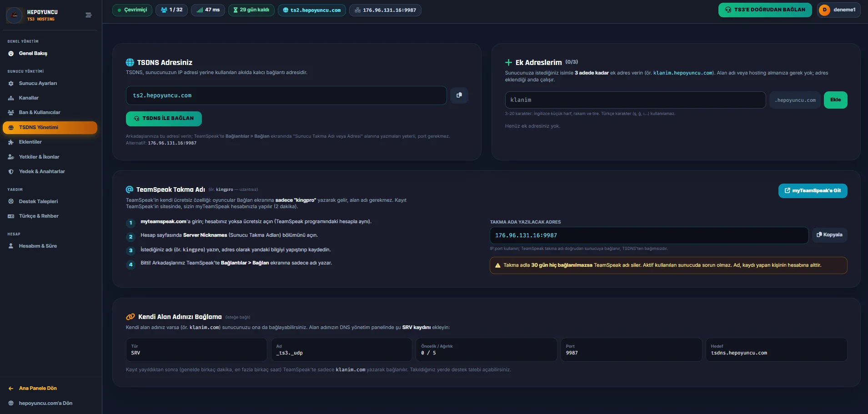Copy nickname address with Kopyala button
This screenshot has width=868, height=414.
tap(829, 235)
